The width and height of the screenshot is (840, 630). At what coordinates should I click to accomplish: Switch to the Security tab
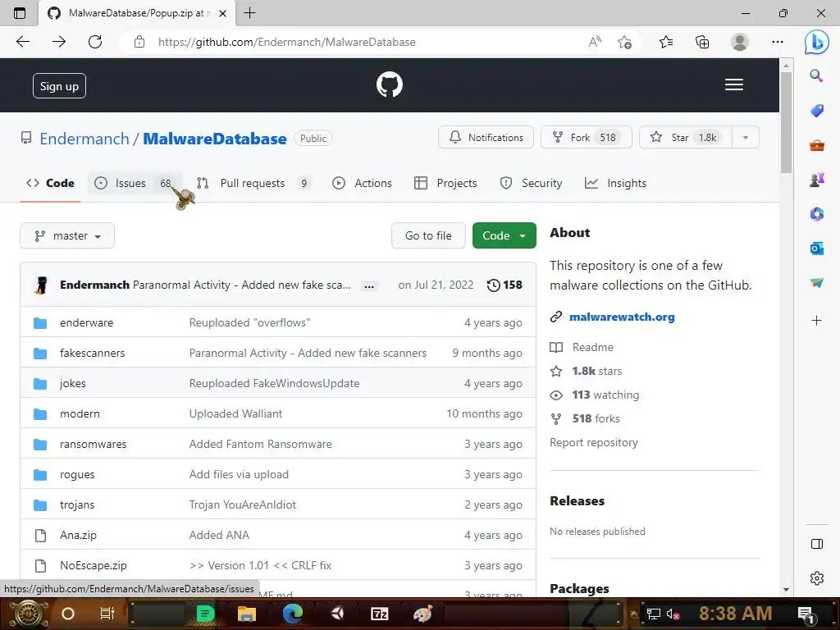(531, 183)
